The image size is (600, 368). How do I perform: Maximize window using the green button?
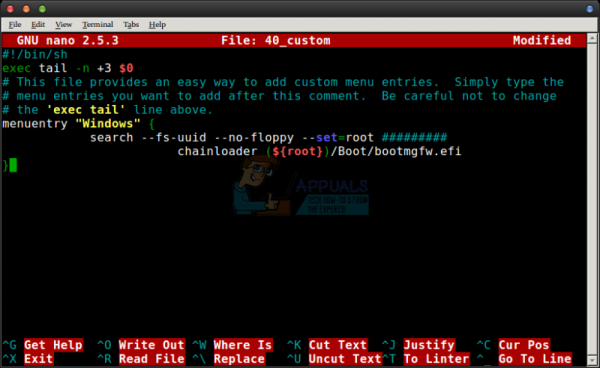tap(42, 8)
